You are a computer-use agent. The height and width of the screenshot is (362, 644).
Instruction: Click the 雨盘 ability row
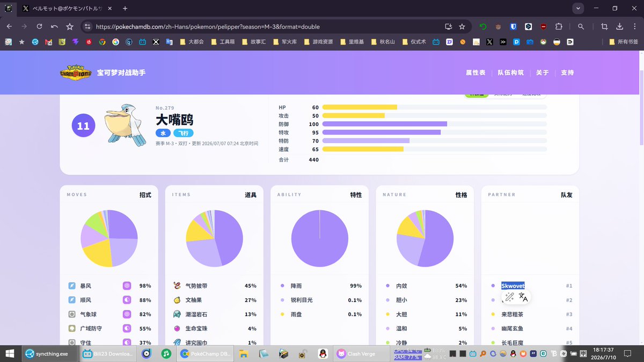tap(320, 314)
